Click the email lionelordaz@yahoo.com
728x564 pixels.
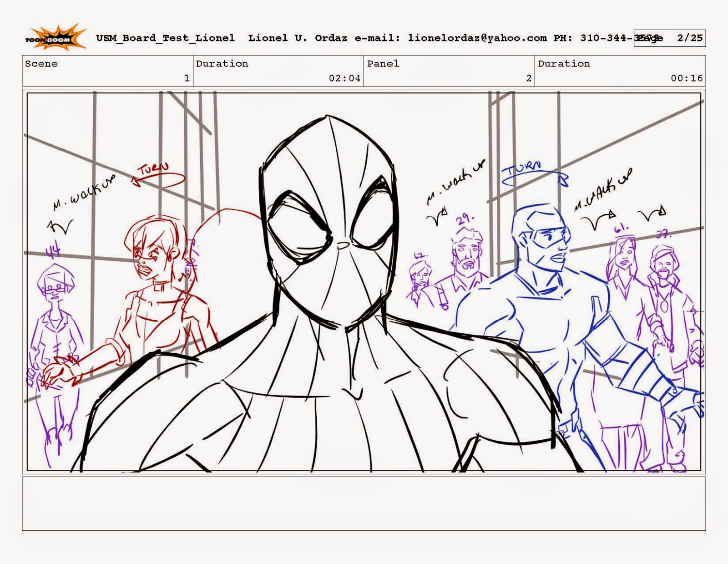477,38
